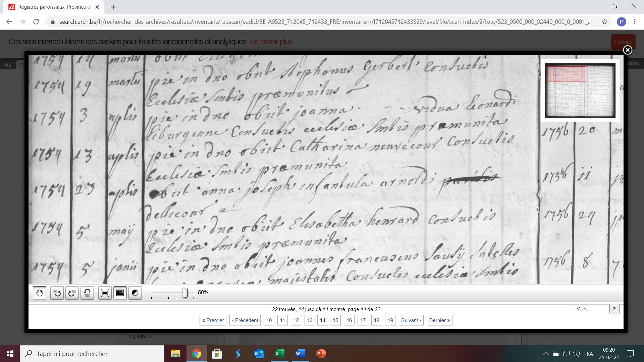Viewport: 644px width, 362px height.
Task: Rotate the scan 180 degrees
Action: pyautogui.click(x=87, y=293)
